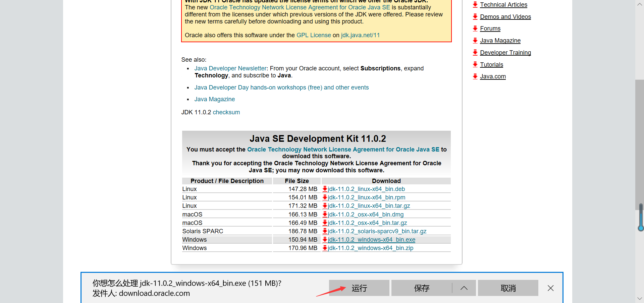Click scrollbar down arrow at bottom right
Viewport: 644px width, 303px height.
pyautogui.click(x=639, y=298)
